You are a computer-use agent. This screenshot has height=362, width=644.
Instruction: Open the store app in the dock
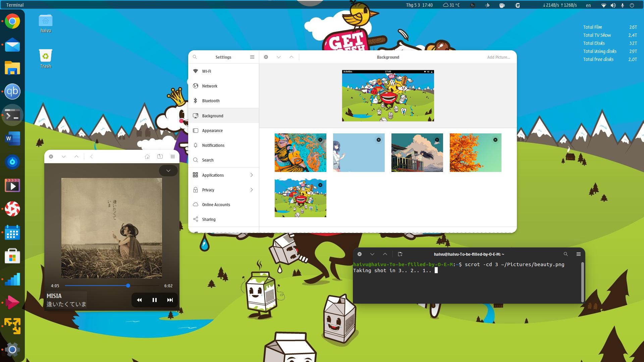point(12,256)
